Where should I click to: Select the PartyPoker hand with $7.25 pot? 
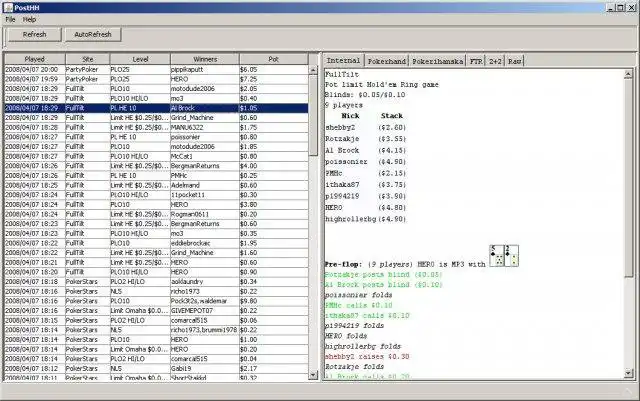tap(156, 79)
